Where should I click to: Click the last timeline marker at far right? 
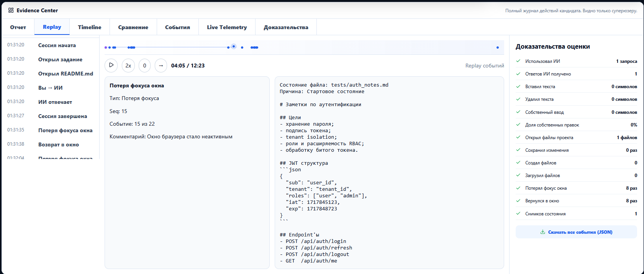coord(498,48)
